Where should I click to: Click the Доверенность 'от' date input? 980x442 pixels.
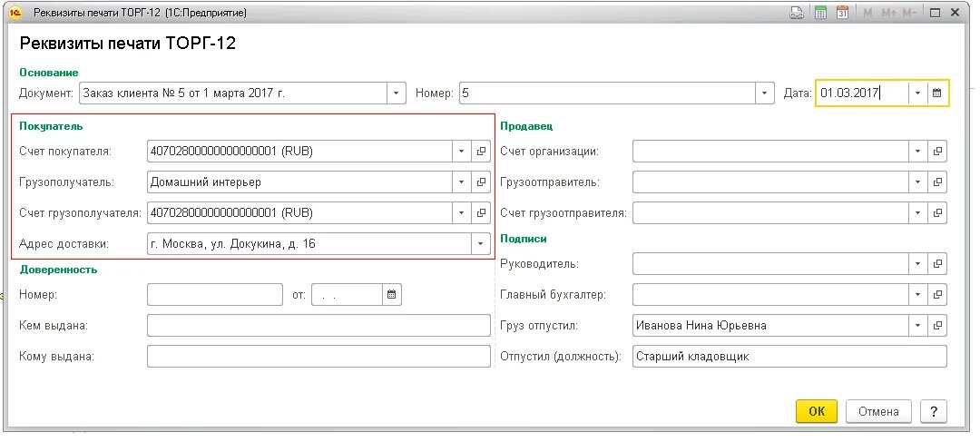click(347, 294)
